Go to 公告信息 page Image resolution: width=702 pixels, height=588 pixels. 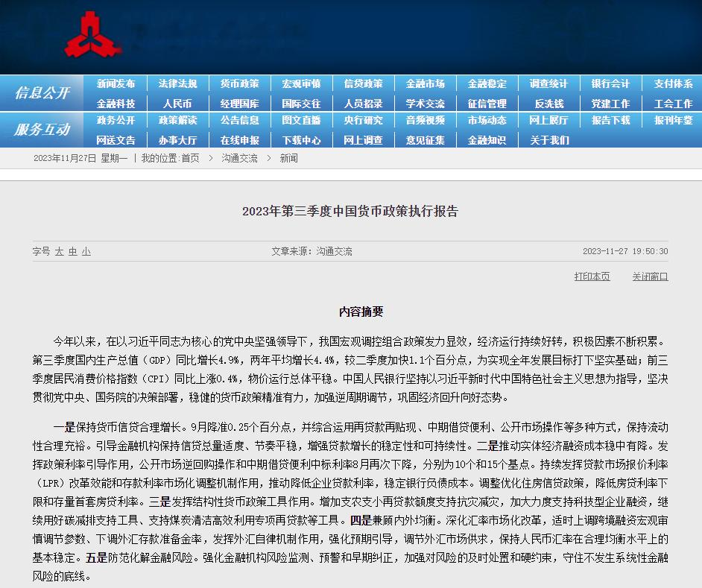[239, 120]
